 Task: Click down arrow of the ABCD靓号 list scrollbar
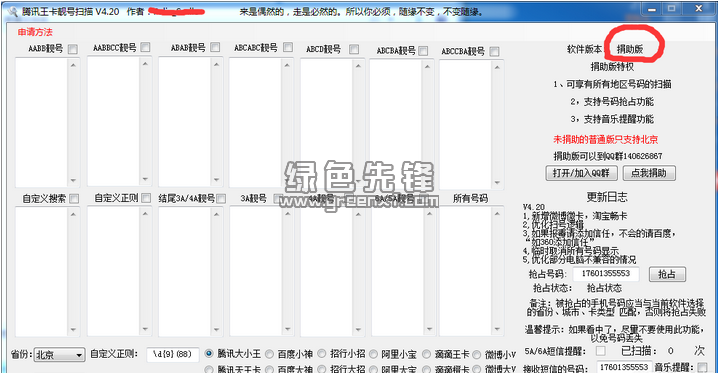coord(358,180)
